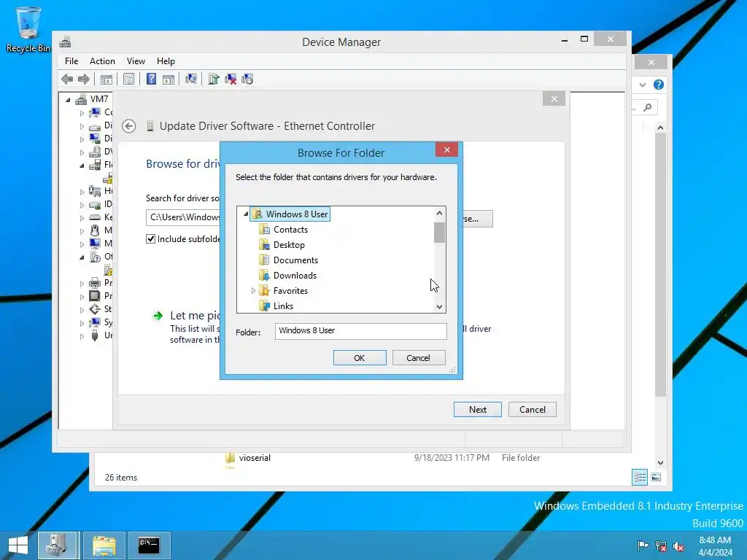
Task: Click the Forward arrow in Device Manager toolbar
Action: pyautogui.click(x=84, y=79)
